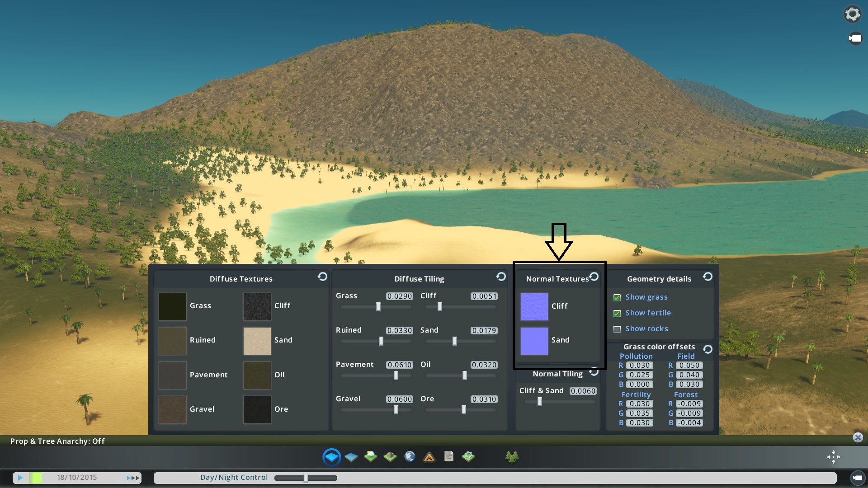Reset Normal Tiling settings
The width and height of the screenshot is (868, 488).
point(595,372)
